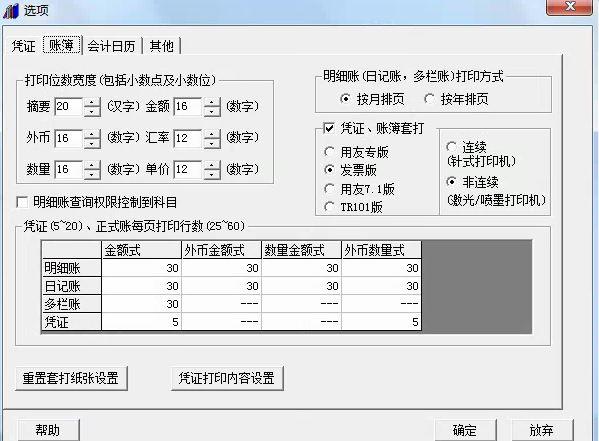
Task: Open 凭证打印内容设置
Action: 227,378
